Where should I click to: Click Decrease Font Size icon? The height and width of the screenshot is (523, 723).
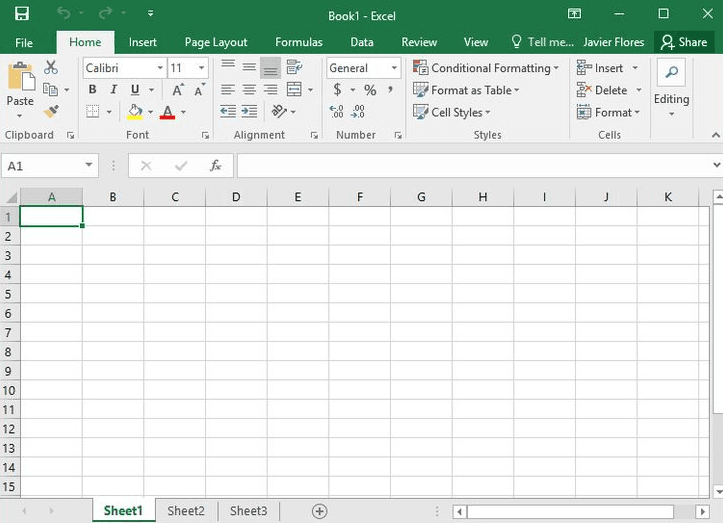(x=199, y=90)
